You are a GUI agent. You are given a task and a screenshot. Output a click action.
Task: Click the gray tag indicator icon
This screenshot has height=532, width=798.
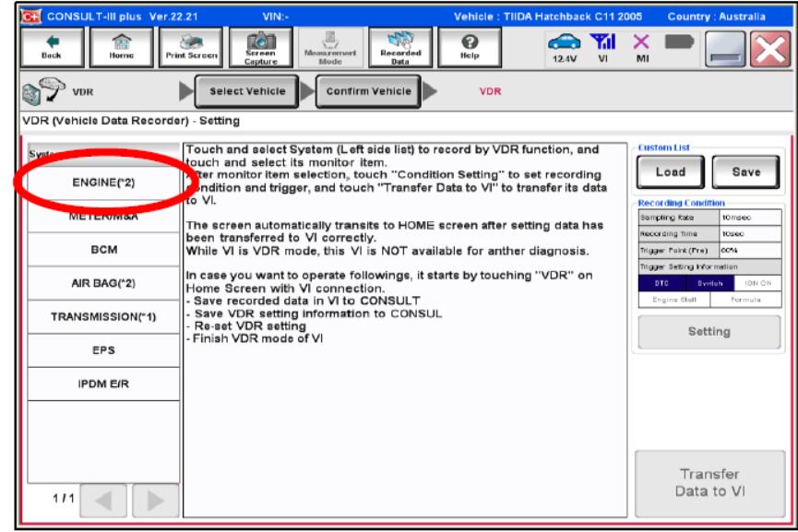(x=679, y=41)
